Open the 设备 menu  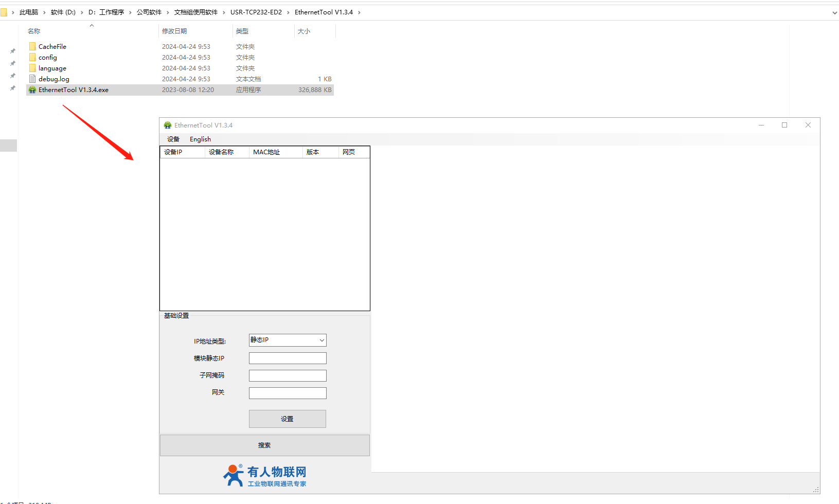pyautogui.click(x=173, y=139)
